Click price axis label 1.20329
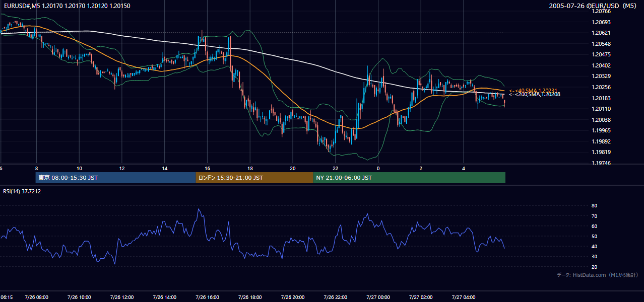This screenshot has height=302, width=644. click(x=601, y=77)
